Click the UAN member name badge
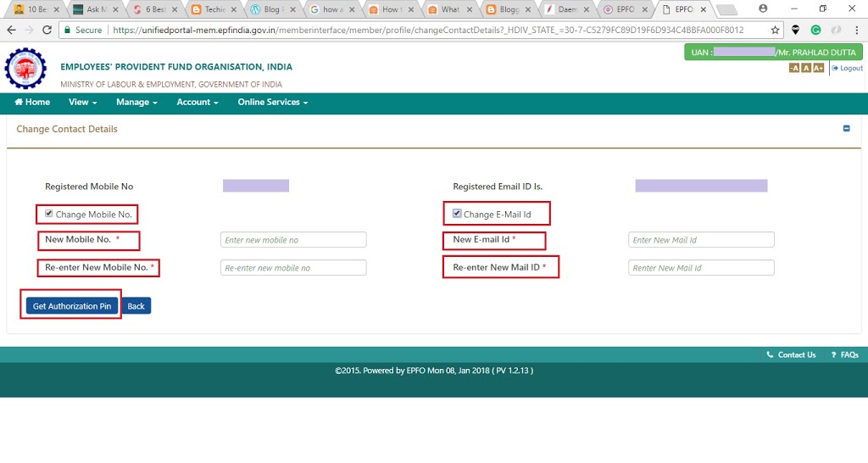 (773, 52)
